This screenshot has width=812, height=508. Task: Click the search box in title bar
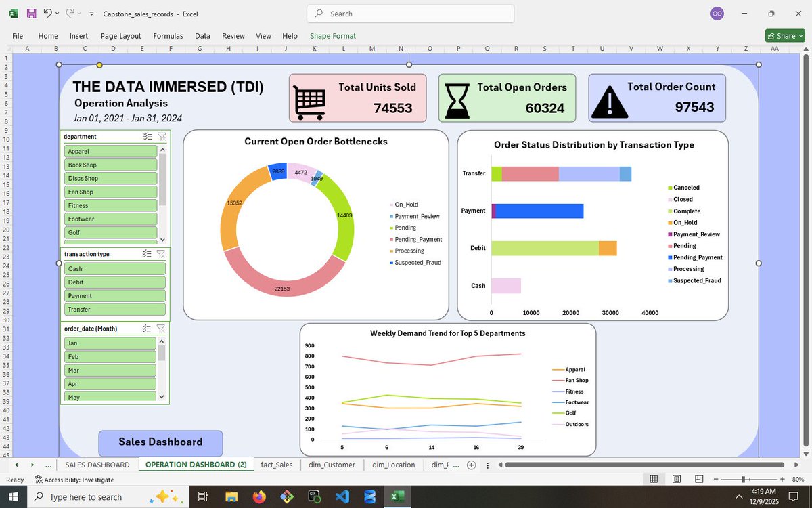coord(410,14)
